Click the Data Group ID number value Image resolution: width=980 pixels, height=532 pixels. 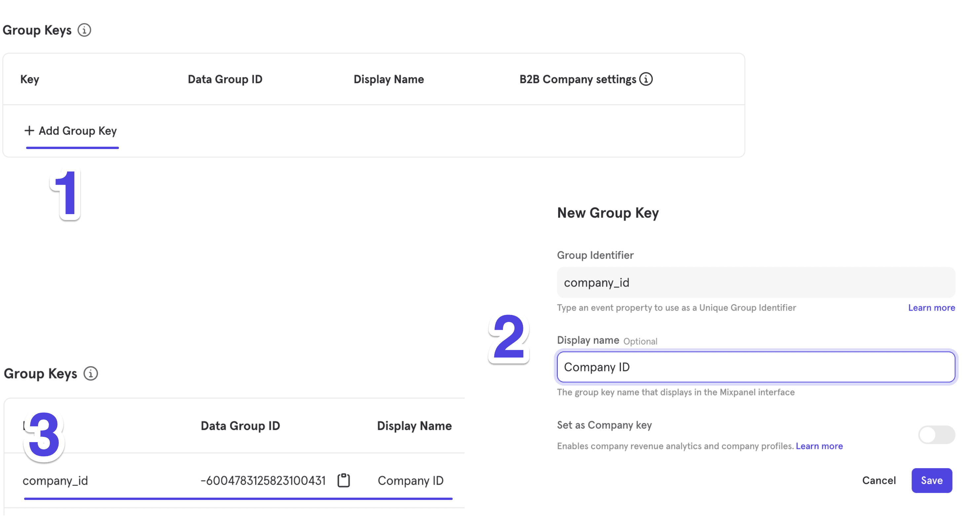263,481
